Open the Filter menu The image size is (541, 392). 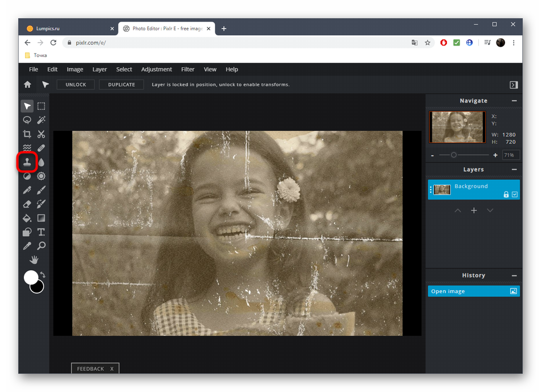(187, 69)
